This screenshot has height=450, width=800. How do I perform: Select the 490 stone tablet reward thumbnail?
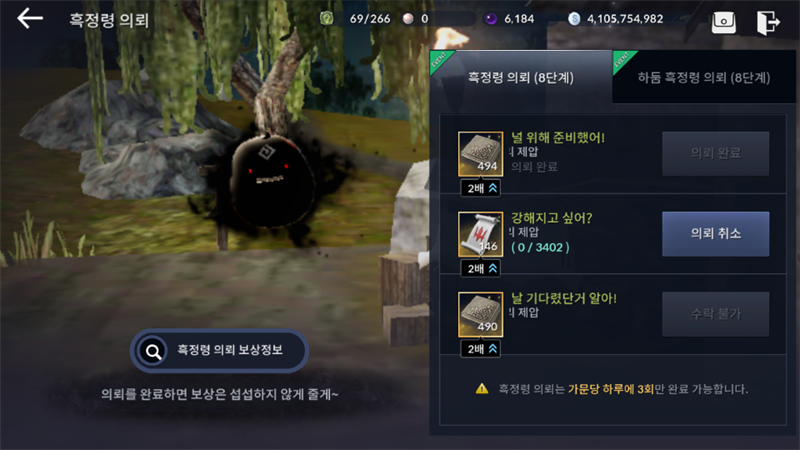(481, 314)
